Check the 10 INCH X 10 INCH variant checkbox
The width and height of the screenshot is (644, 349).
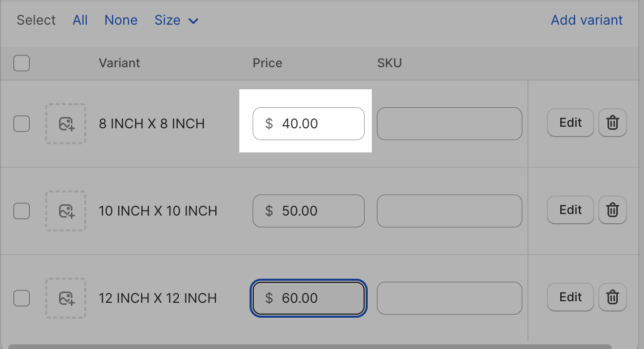coord(22,211)
